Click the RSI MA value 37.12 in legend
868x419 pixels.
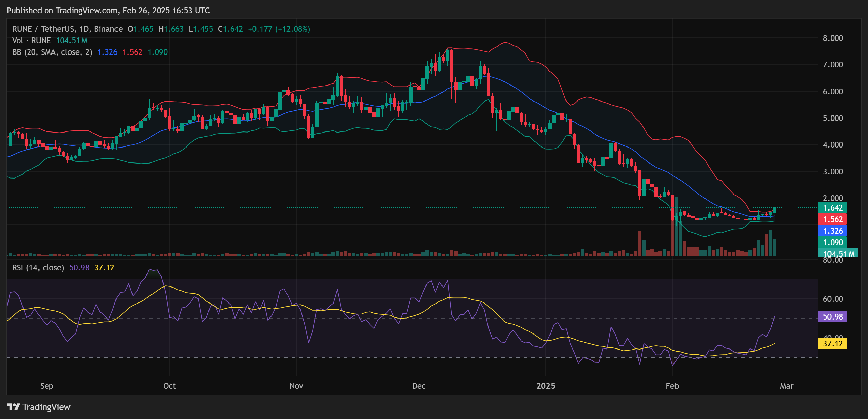(104, 268)
